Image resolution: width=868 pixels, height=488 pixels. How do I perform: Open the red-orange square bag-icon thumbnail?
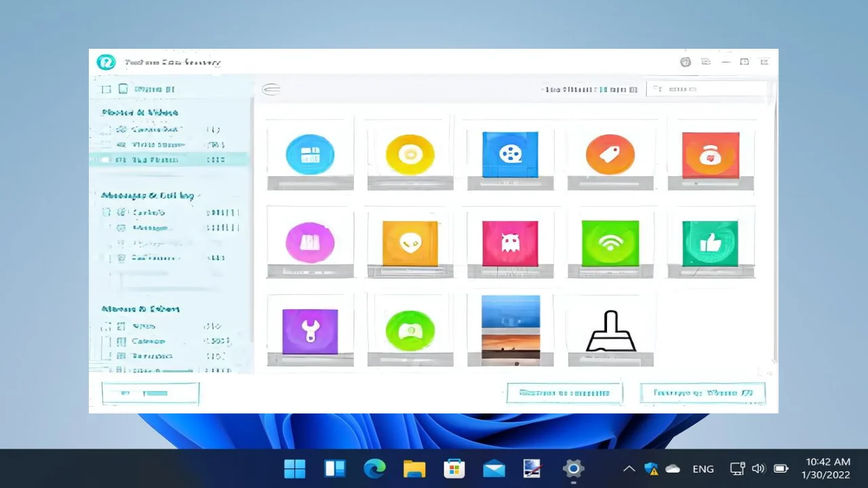711,154
